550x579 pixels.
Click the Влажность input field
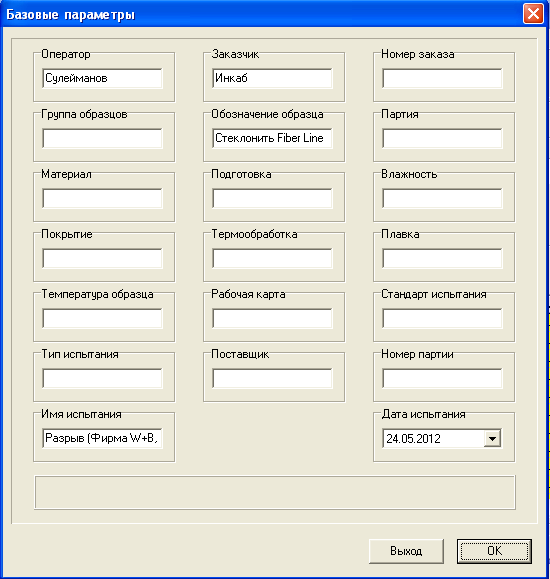[442, 198]
